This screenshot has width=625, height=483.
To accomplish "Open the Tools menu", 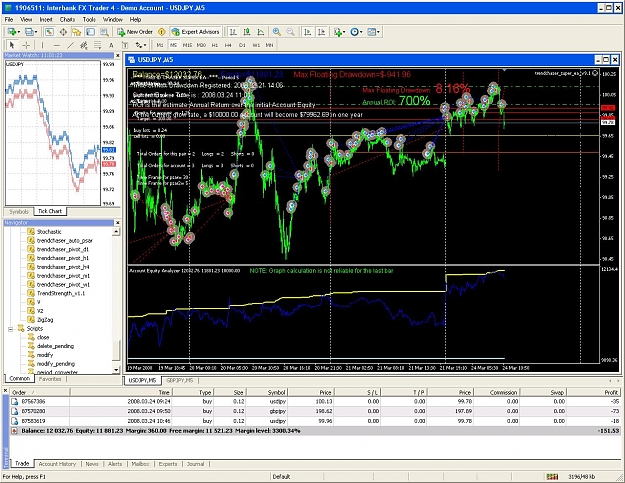I will coord(89,19).
